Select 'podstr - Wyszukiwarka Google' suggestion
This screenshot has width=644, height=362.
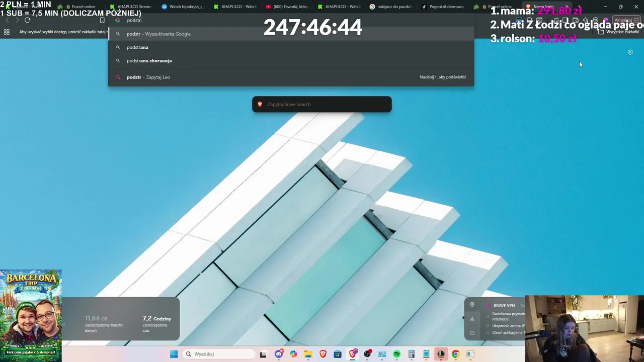[x=291, y=34]
